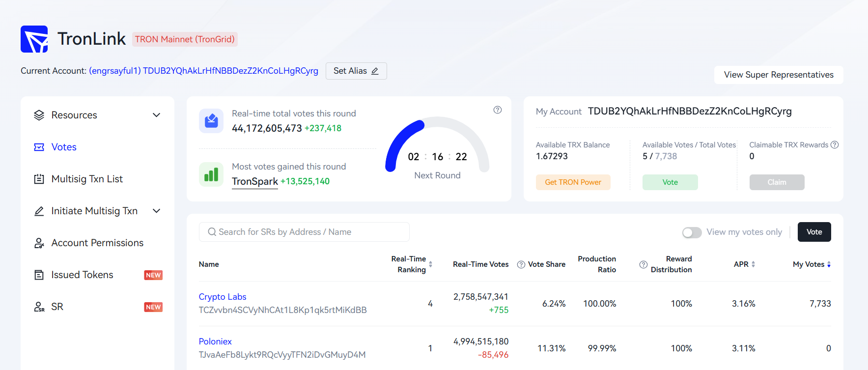Click Crypto Labs APR value 3.16%
Viewport: 868px width, 370px height.
click(743, 304)
